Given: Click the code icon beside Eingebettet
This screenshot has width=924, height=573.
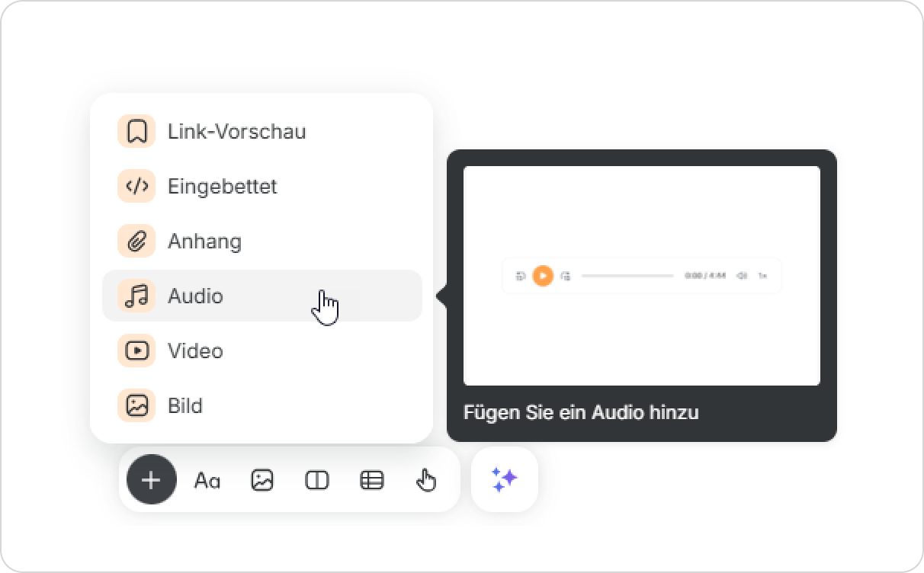Looking at the screenshot, I should coord(136,187).
